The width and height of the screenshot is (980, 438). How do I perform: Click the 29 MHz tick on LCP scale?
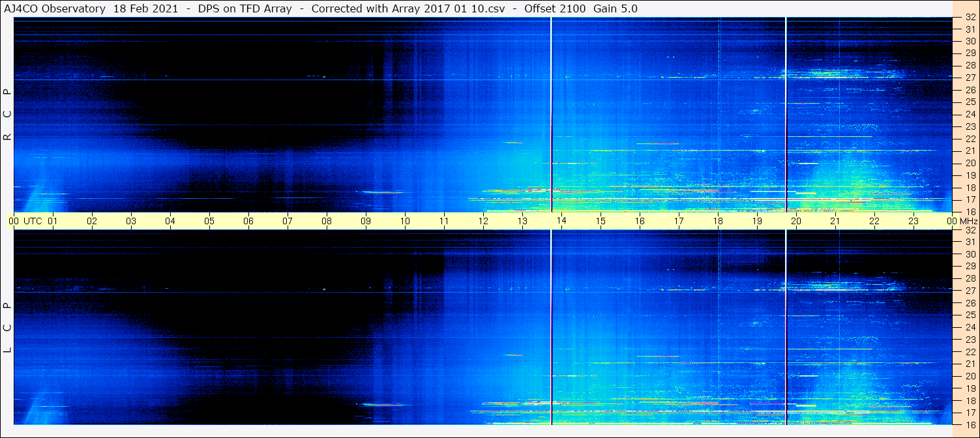click(x=970, y=267)
